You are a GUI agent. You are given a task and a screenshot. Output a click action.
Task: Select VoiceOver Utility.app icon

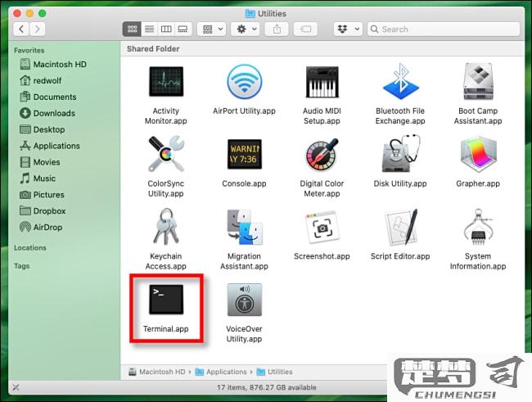point(244,300)
